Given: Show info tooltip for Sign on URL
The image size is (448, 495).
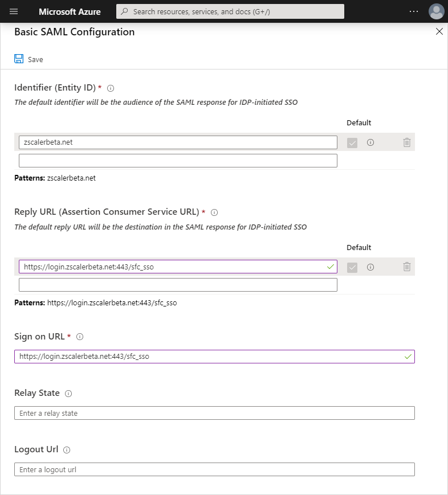Looking at the screenshot, I should click(x=80, y=337).
